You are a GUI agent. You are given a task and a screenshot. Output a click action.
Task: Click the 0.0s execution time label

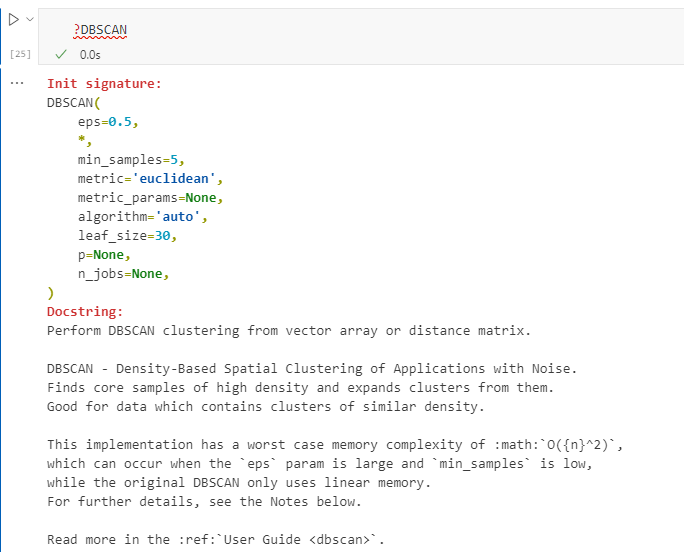click(x=90, y=55)
